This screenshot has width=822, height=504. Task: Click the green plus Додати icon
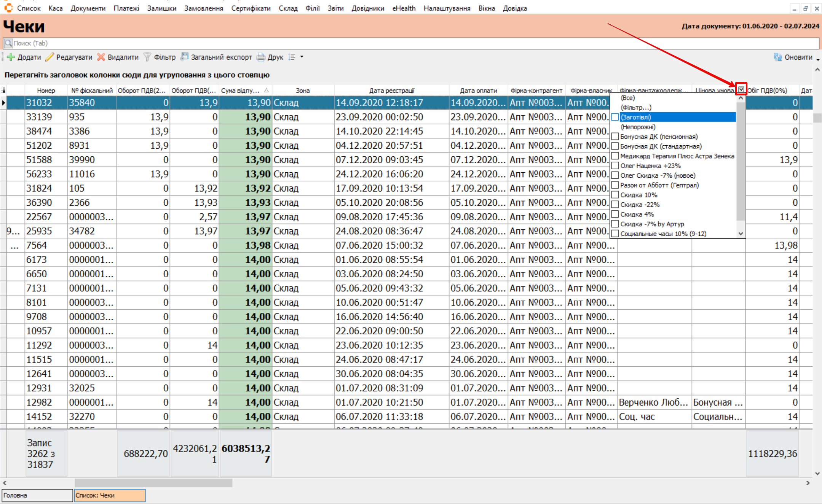pos(11,57)
